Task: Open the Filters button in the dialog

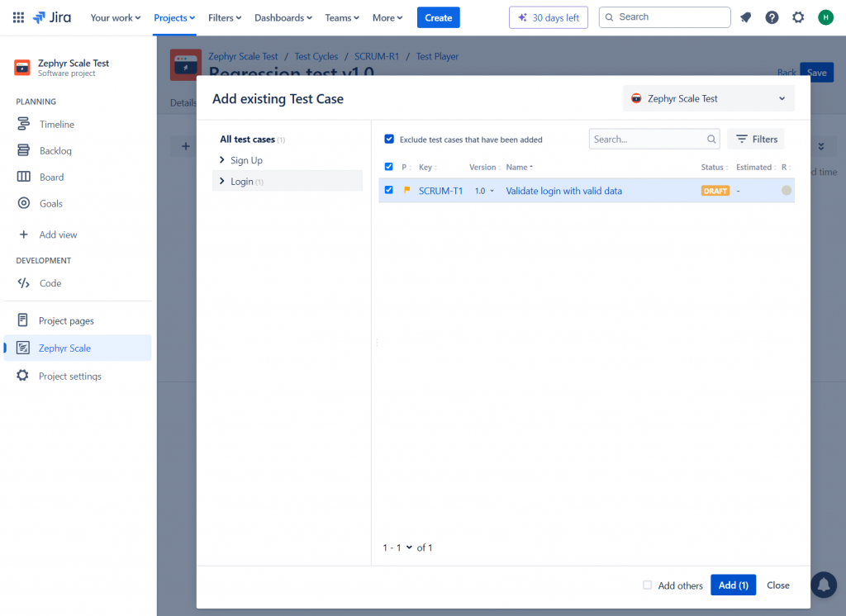Action: point(755,140)
